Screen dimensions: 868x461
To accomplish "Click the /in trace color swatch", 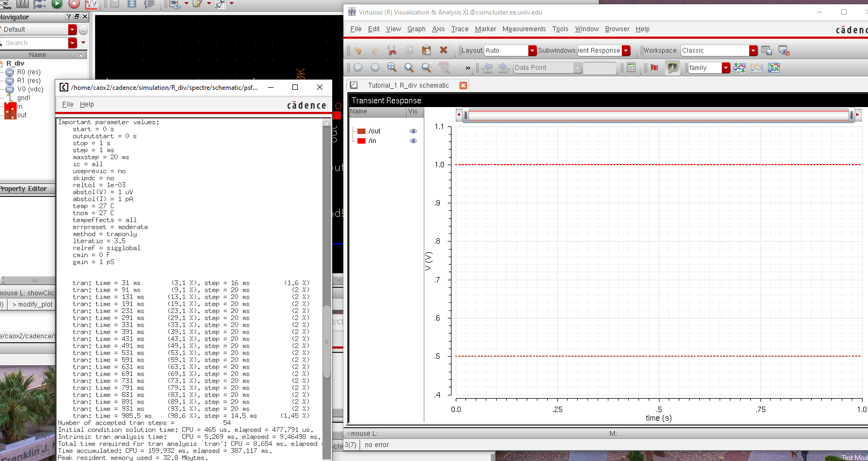I will click(x=361, y=141).
